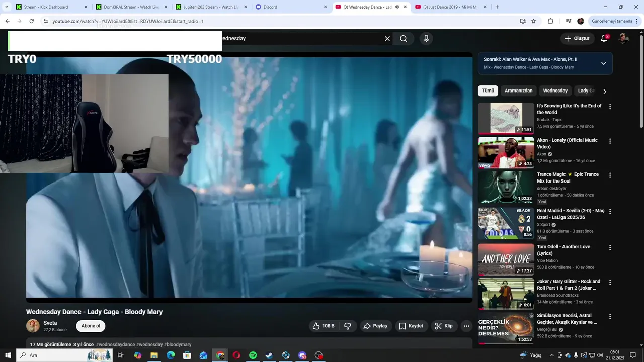Open Chrome media controls icon

point(569,21)
